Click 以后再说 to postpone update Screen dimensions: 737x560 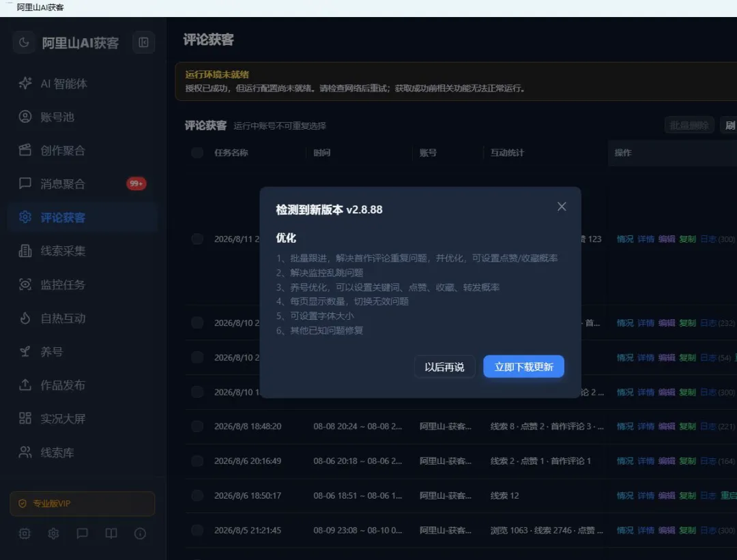(445, 367)
